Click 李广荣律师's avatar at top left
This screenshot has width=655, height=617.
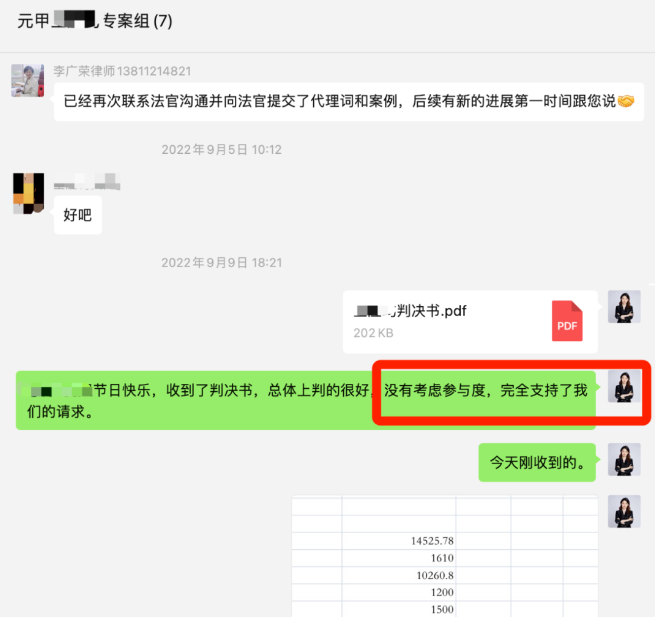tap(26, 80)
